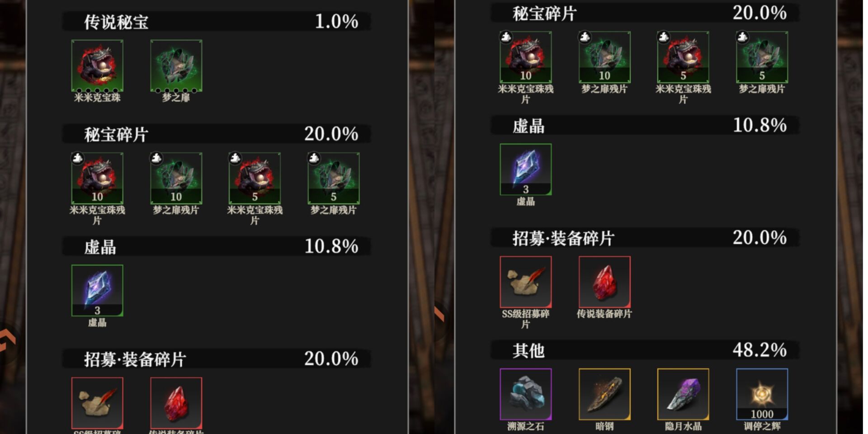The height and width of the screenshot is (434, 868).
Task: Select the 5x 米米克宝珠残片 in the left panel
Action: click(x=255, y=178)
